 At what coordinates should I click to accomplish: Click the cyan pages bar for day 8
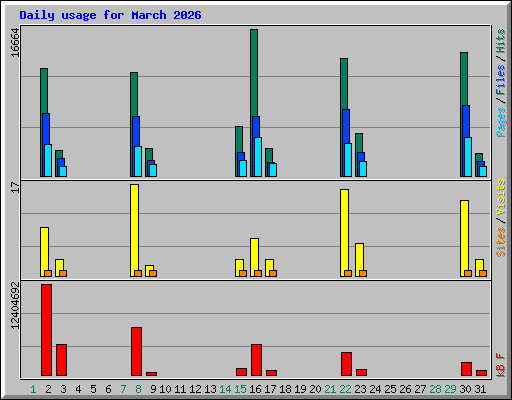click(x=138, y=161)
